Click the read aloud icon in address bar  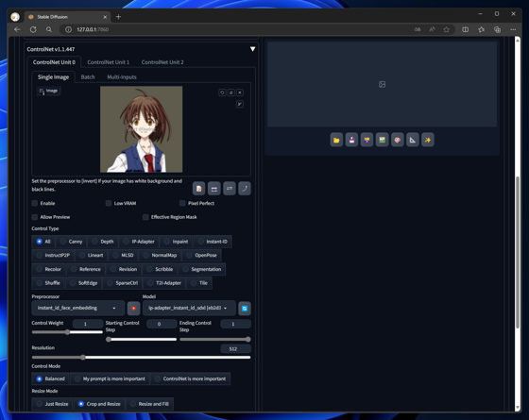coord(432,29)
